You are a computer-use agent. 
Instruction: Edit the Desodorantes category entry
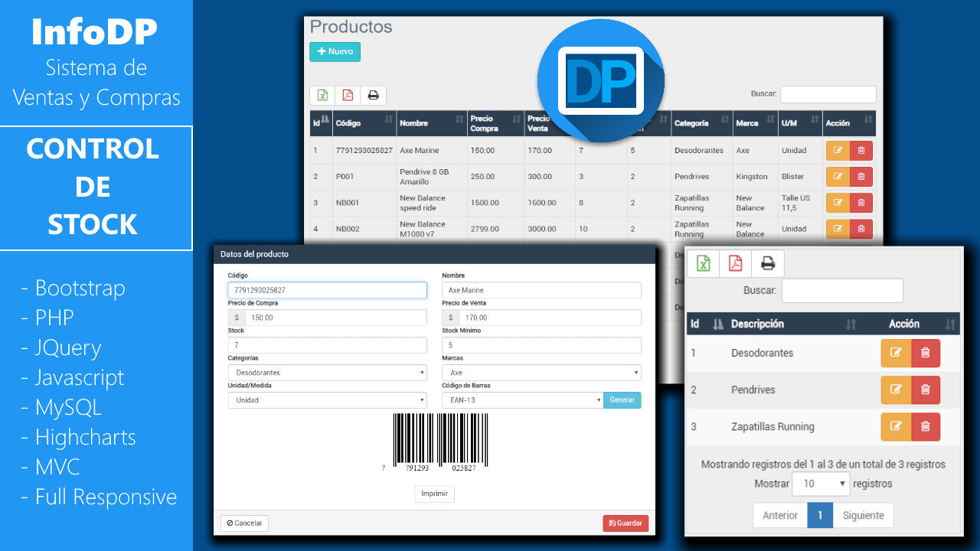896,353
